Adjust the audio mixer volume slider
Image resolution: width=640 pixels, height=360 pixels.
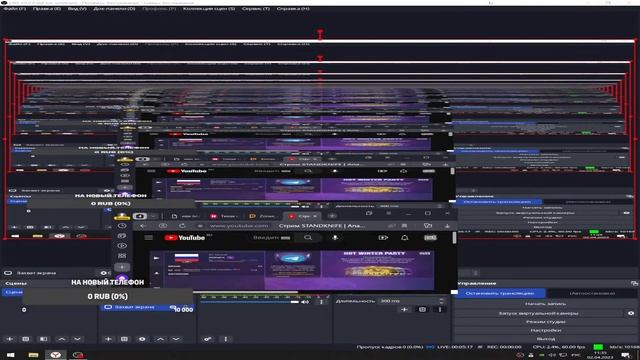click(249, 302)
